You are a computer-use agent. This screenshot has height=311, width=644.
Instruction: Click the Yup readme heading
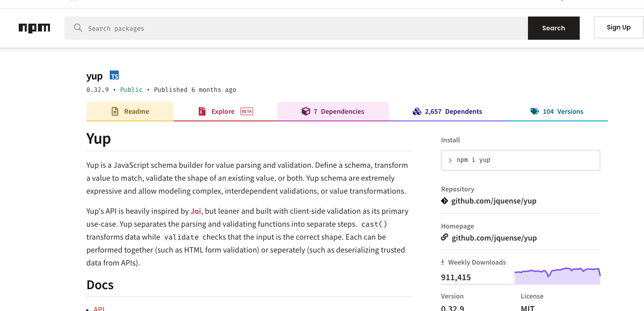coord(99,139)
